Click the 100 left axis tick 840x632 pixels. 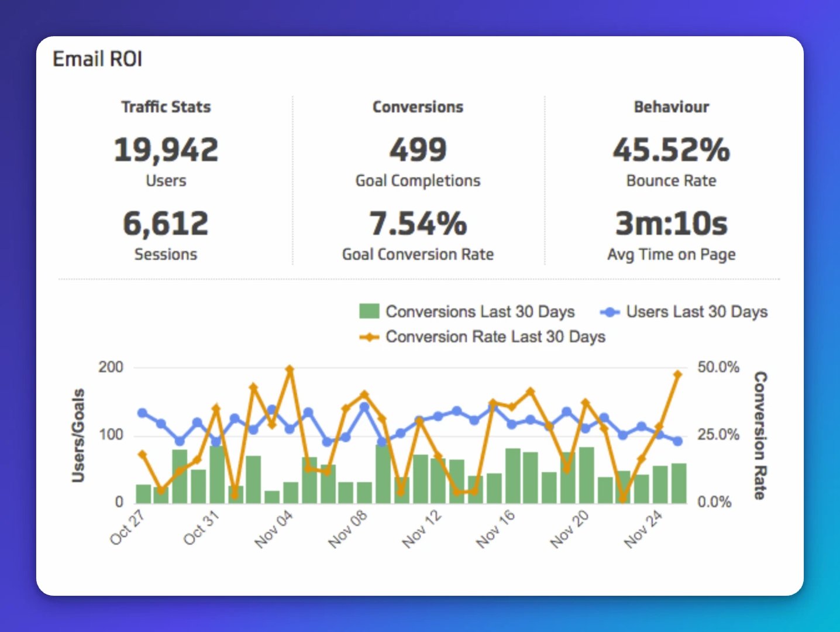[x=111, y=435]
